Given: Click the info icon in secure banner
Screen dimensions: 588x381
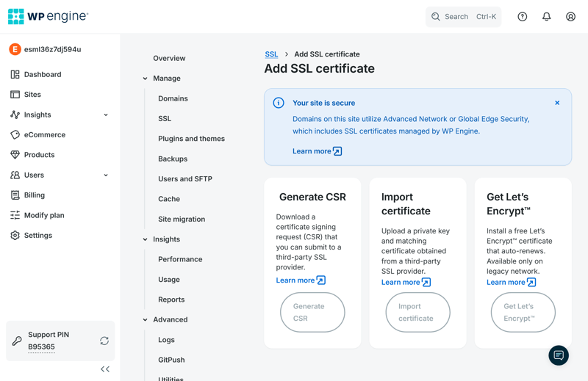Looking at the screenshot, I should (279, 103).
